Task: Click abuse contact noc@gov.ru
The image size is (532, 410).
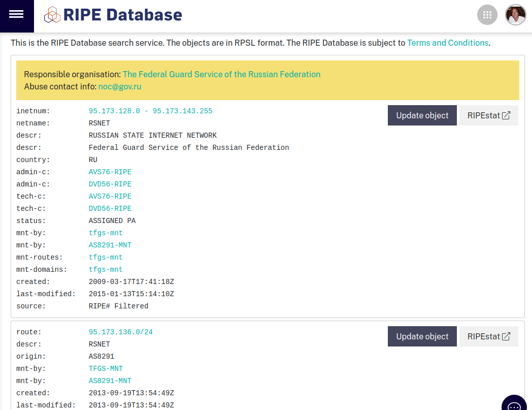Action: [x=120, y=86]
